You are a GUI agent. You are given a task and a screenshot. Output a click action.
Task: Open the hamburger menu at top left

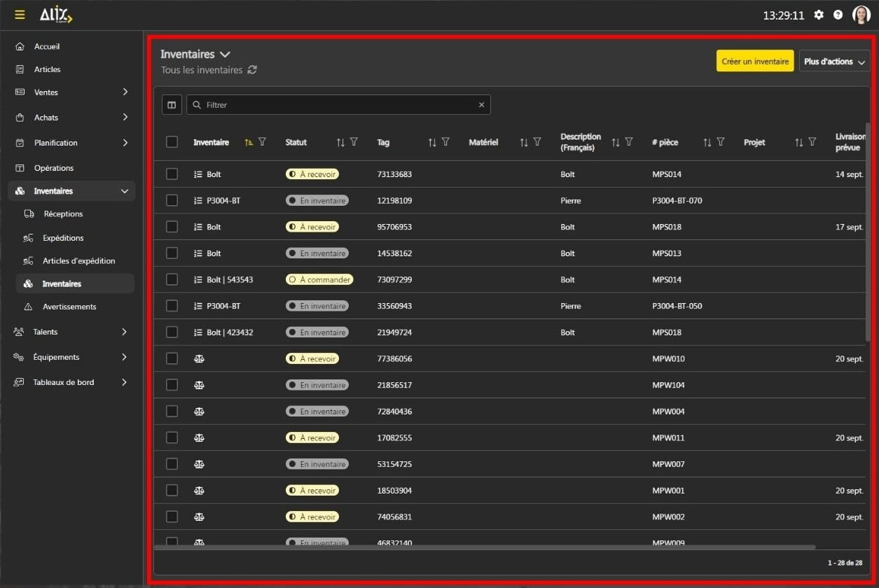[19, 14]
